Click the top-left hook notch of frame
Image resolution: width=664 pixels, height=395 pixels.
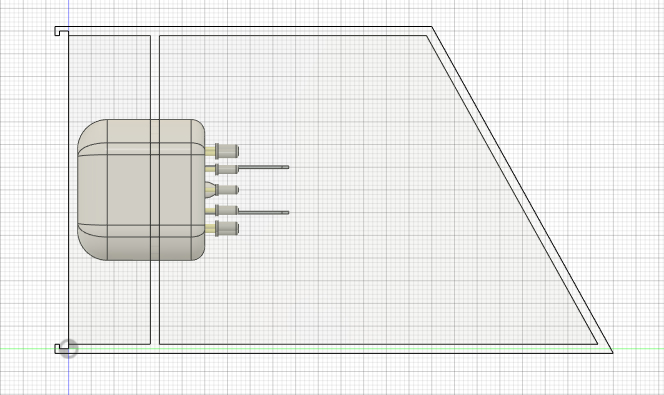click(x=61, y=31)
